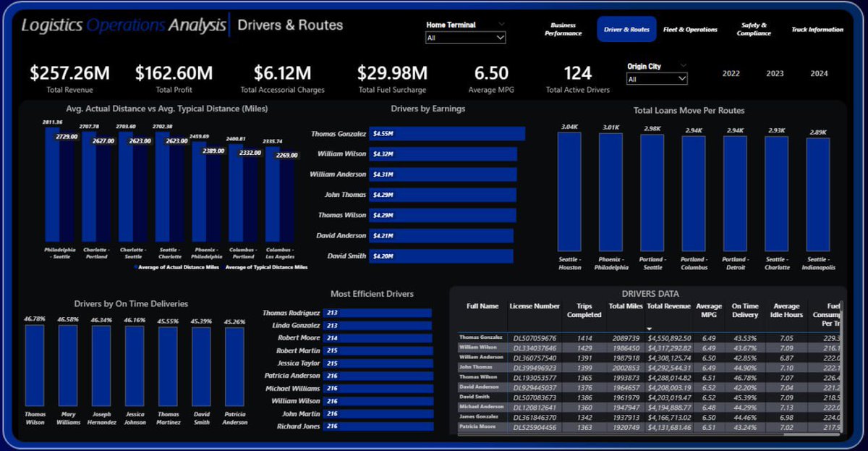Sort table by Trips Completed column
Image resolution: width=868 pixels, height=451 pixels.
pyautogui.click(x=584, y=311)
